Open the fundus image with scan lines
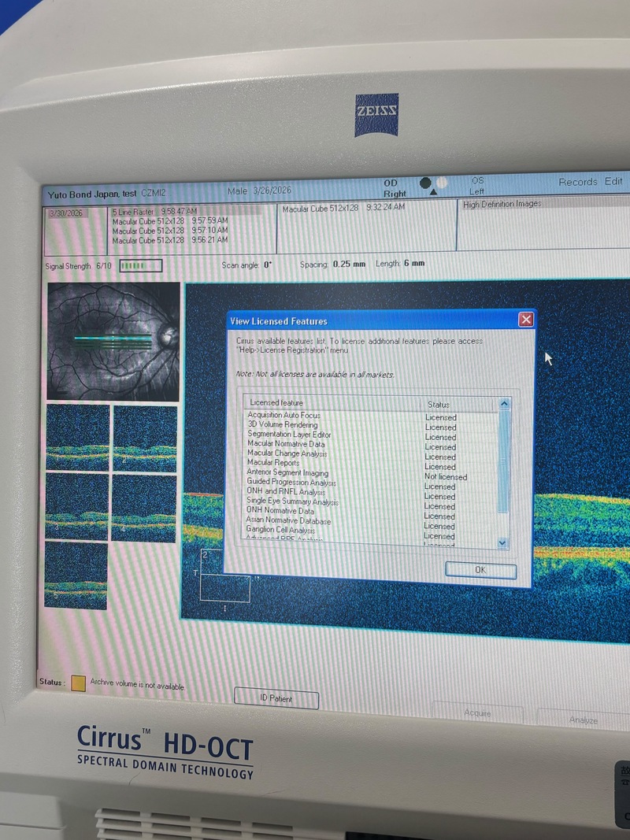The image size is (630, 840). (x=113, y=341)
